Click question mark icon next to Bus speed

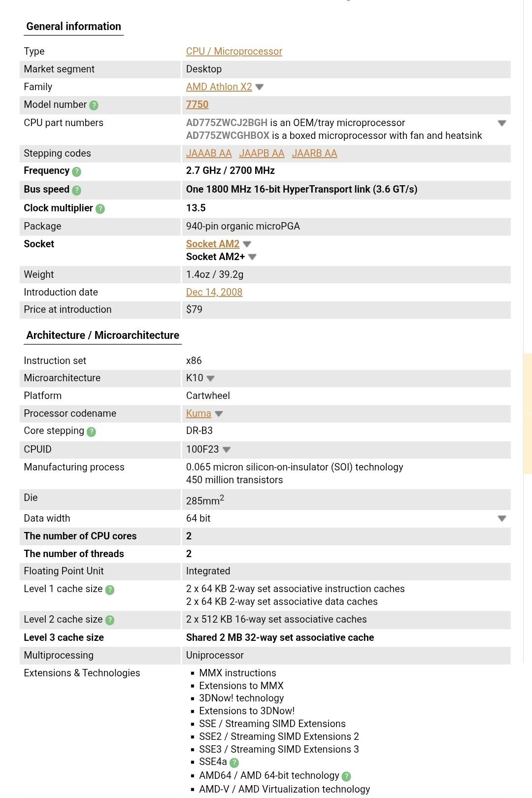click(x=76, y=190)
